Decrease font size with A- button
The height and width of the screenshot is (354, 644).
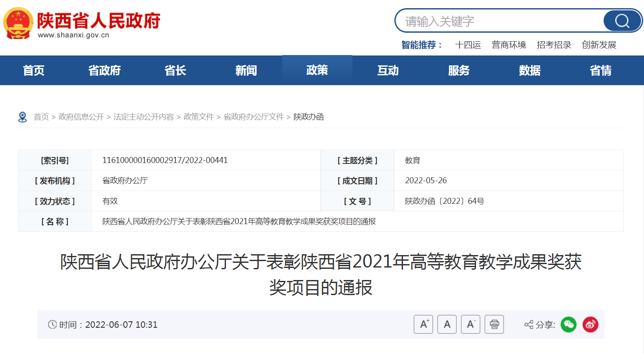point(470,324)
